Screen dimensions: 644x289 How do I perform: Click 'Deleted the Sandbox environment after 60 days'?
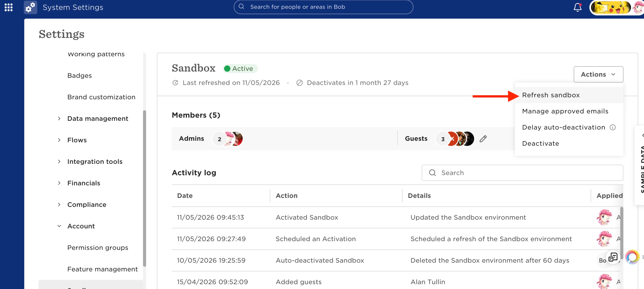coord(490,260)
